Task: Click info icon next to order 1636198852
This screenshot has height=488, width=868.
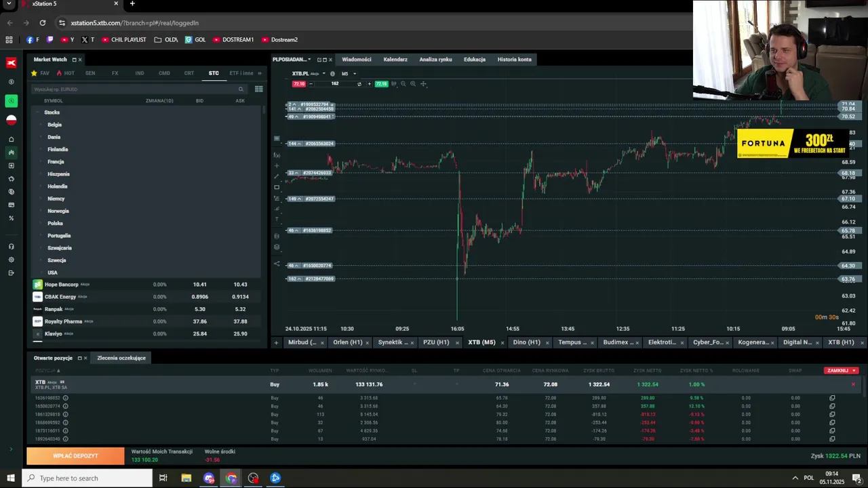Action: [x=65, y=398]
